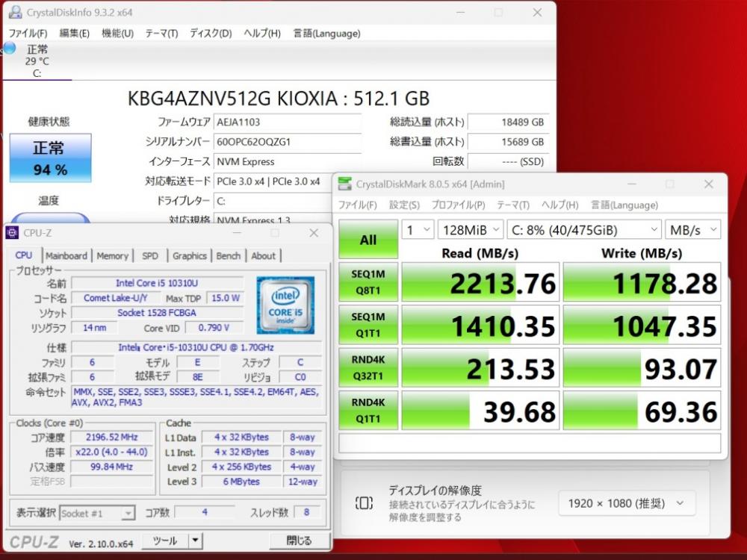The image size is (747, 560).
Task: Start the SEQ1M Q8T1 benchmark test
Action: click(368, 282)
